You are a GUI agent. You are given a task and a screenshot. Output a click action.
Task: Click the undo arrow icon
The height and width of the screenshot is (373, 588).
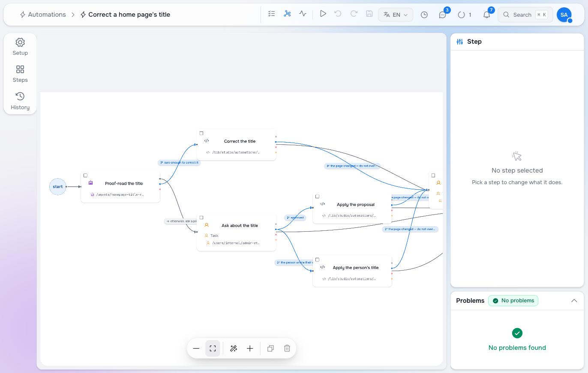click(338, 14)
